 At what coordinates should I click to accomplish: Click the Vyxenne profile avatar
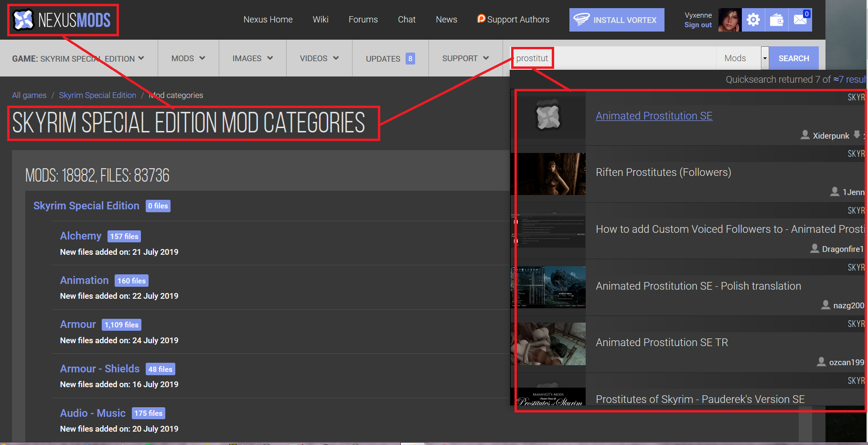730,20
